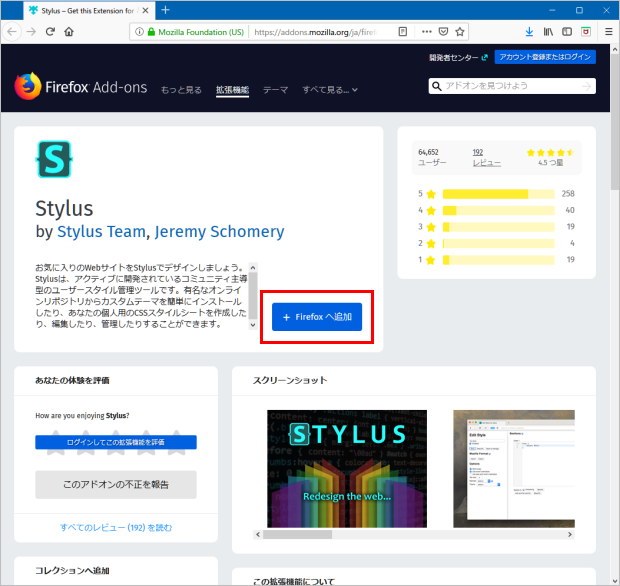Image resolution: width=620 pixels, height=586 pixels.
Task: Open the STYLUS Redesign the web screenshot
Action: point(347,469)
